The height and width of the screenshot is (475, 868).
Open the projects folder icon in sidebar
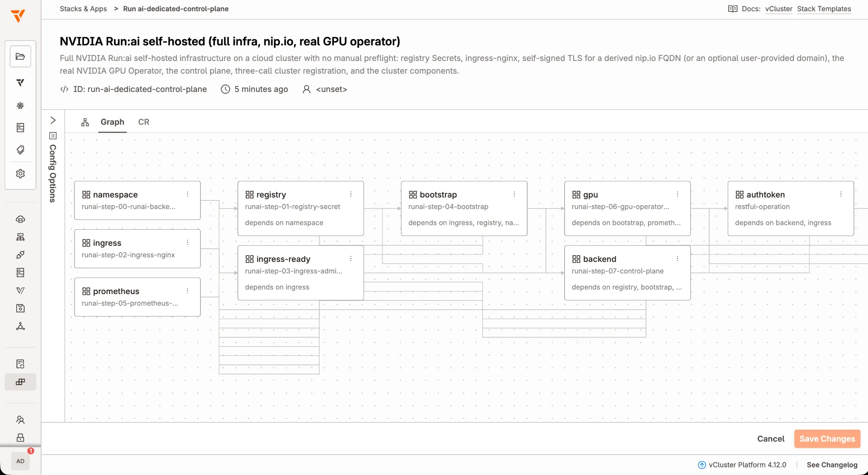coord(20,56)
